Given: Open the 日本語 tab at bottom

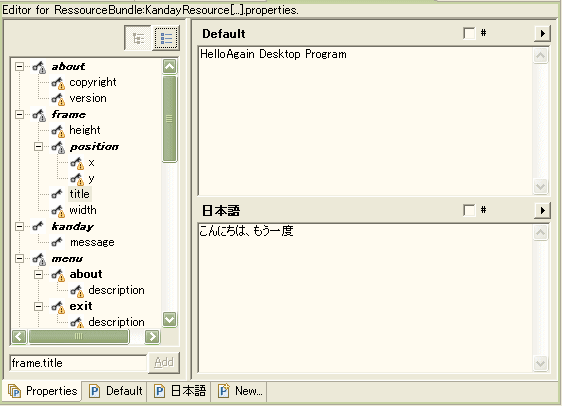Looking at the screenshot, I should pos(181,391).
